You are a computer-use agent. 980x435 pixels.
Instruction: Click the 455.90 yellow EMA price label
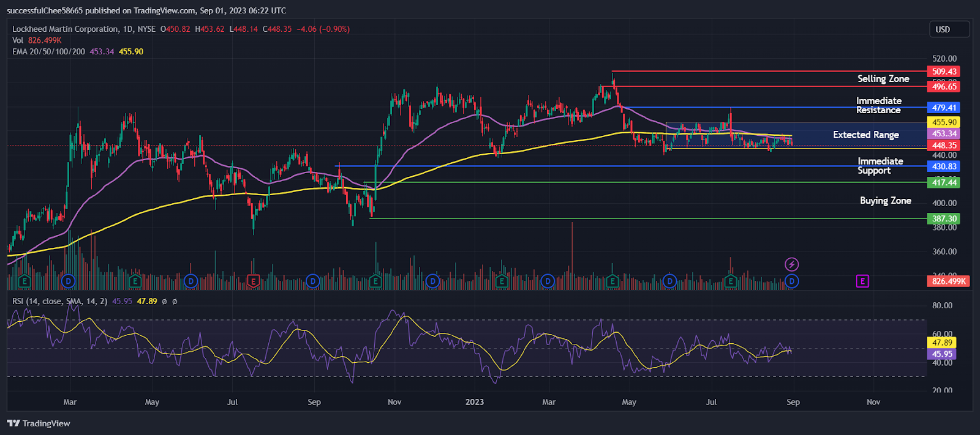coord(944,122)
